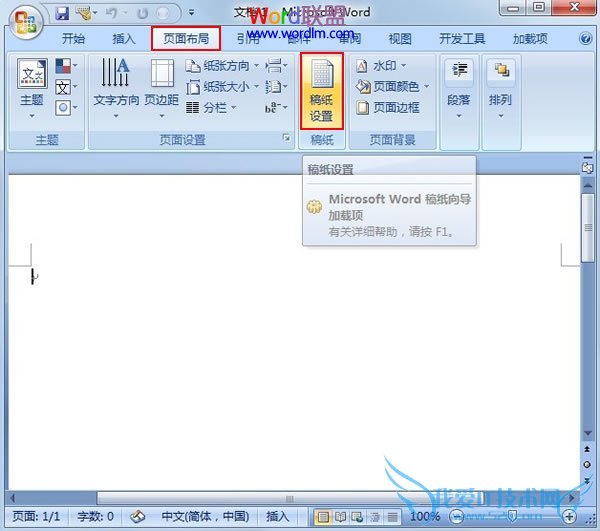Click the Zoom In plus button

click(x=569, y=517)
